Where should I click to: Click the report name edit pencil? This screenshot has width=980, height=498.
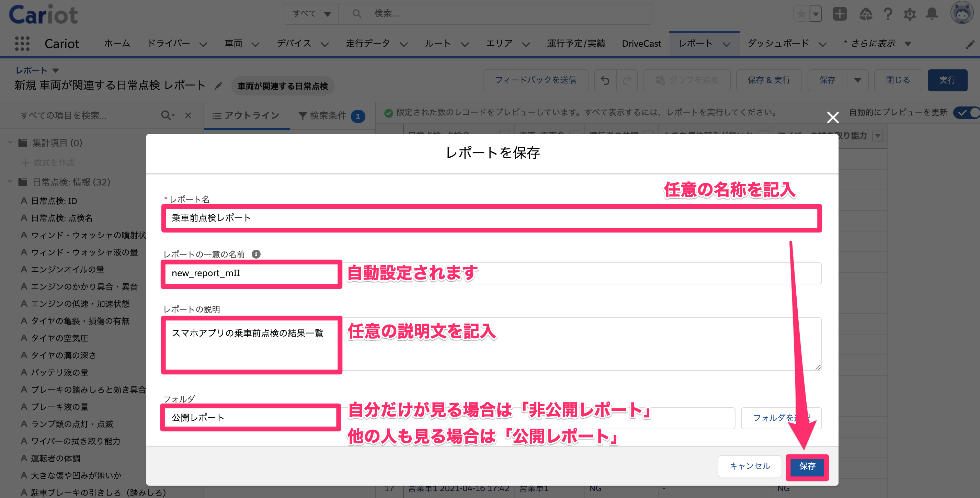[218, 86]
